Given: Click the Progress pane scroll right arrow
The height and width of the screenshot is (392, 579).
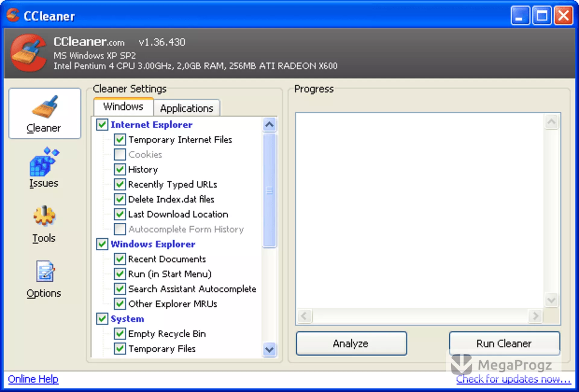Looking at the screenshot, I should (536, 316).
